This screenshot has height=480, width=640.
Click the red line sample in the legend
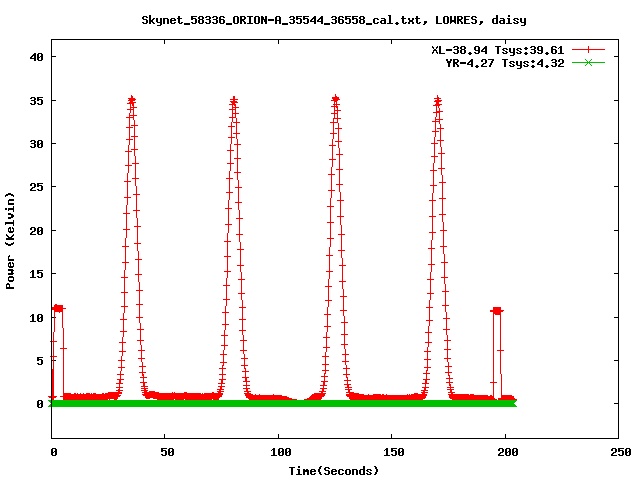coord(588,50)
